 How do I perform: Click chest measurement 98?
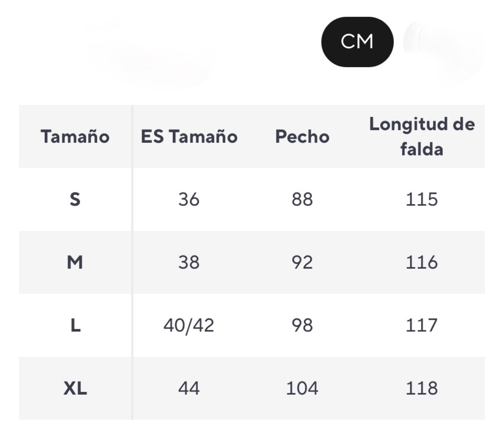coord(302,325)
